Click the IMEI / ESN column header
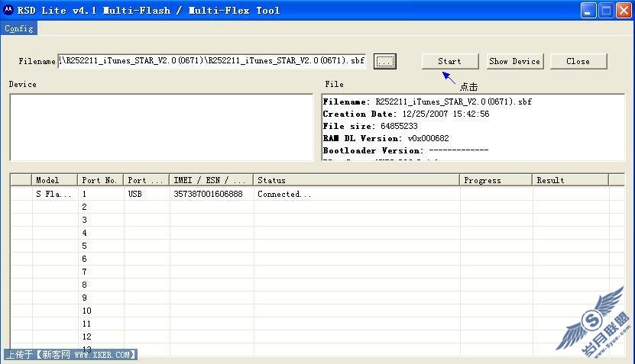Screen dimensions: 635x364 coord(212,180)
